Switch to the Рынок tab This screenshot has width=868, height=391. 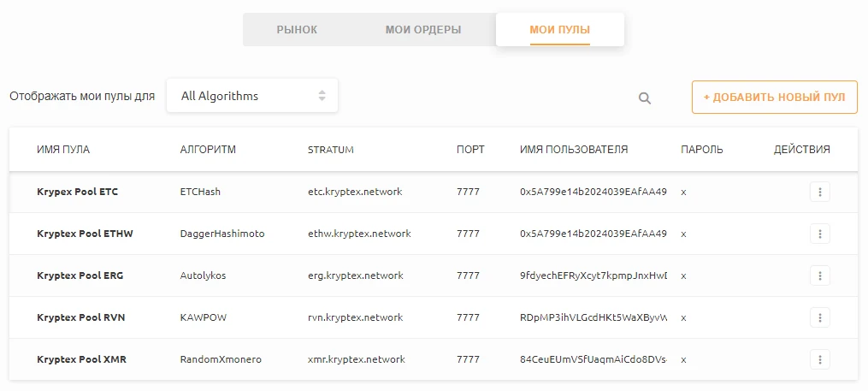pyautogui.click(x=297, y=30)
